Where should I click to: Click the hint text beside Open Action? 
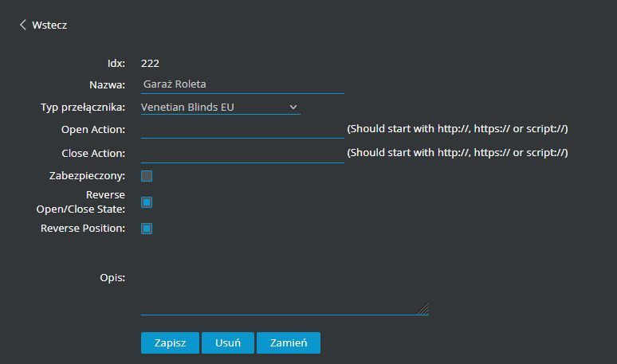click(x=458, y=129)
